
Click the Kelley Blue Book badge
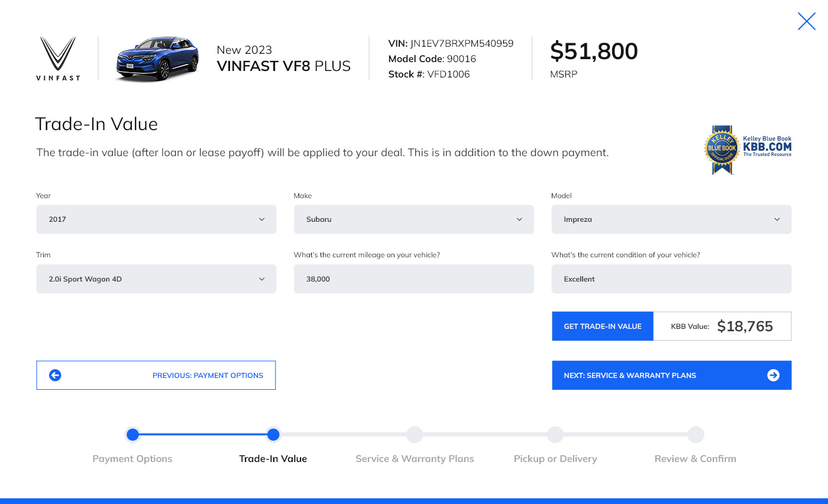[x=748, y=150]
